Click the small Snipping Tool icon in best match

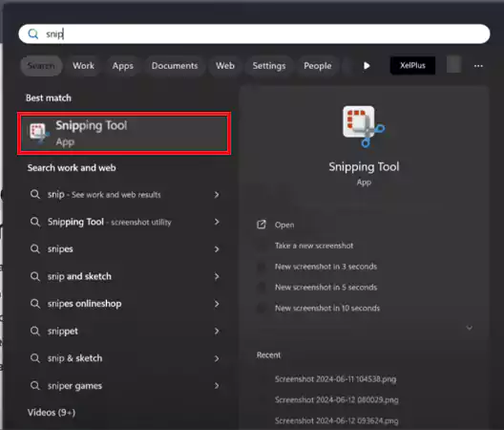[39, 133]
